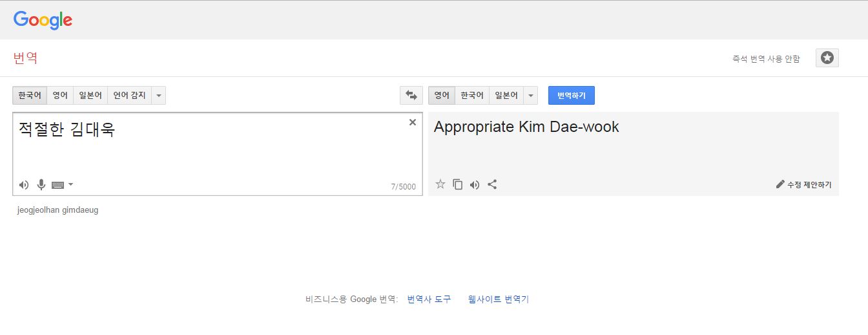The image size is (868, 335).
Task: Click the swap languages arrows icon
Action: [x=411, y=95]
